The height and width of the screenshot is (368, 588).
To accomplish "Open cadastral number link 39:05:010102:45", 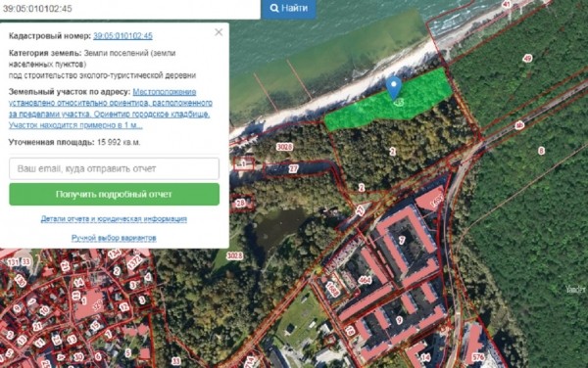I will click(x=122, y=36).
